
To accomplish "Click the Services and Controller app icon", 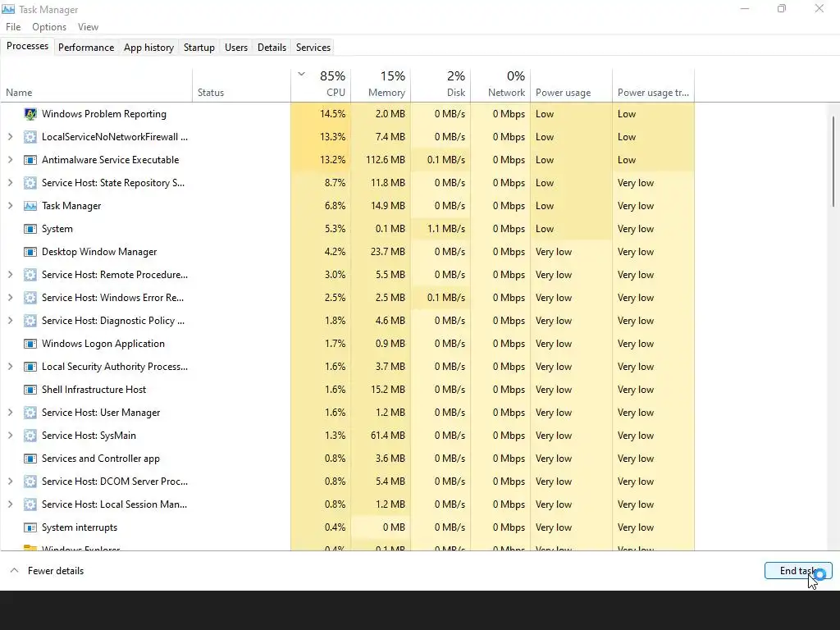I will (x=30, y=459).
